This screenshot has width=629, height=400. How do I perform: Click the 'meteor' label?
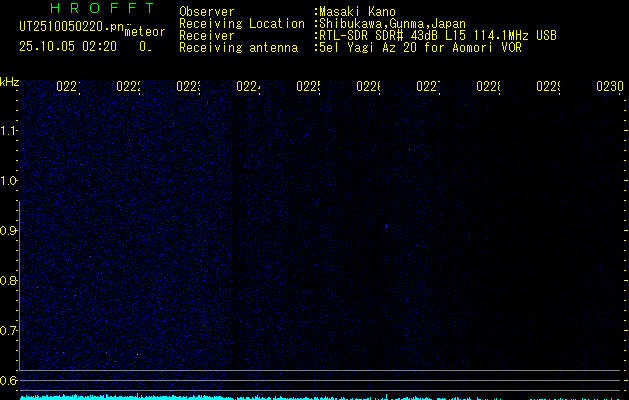145,32
